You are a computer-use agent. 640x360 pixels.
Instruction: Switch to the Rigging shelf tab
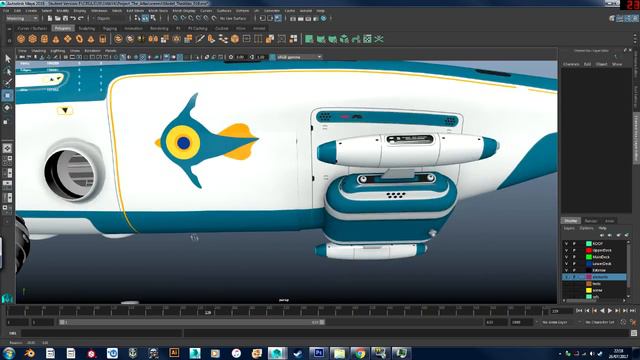(x=109, y=29)
